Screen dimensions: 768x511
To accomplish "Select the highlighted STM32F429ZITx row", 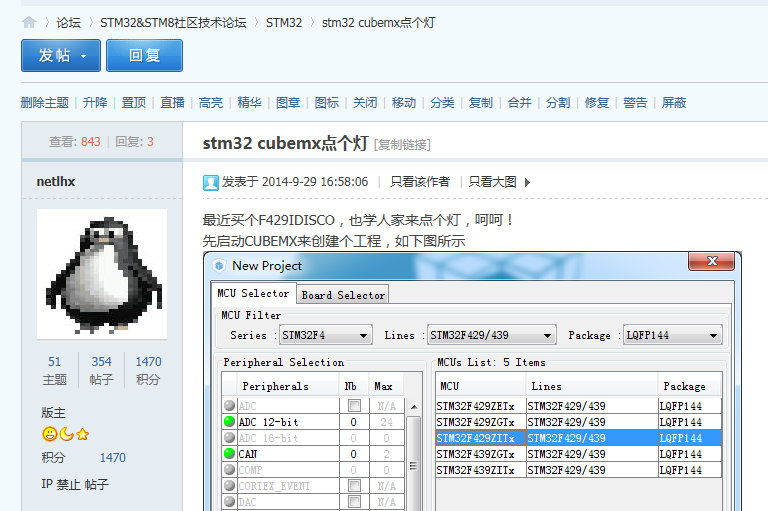I will point(578,438).
